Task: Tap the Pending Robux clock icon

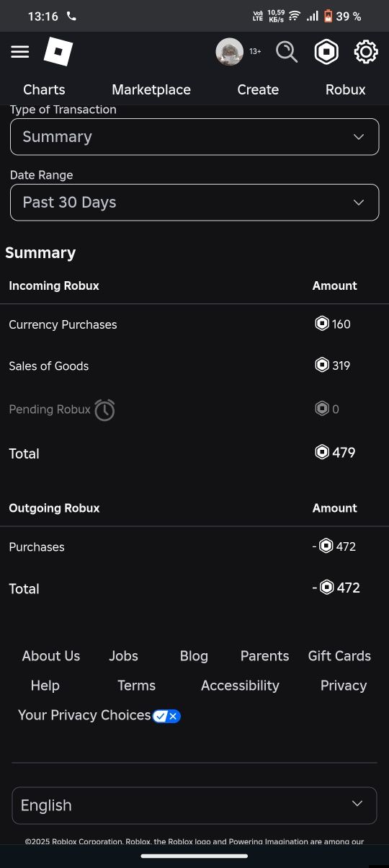Action: coord(104,409)
